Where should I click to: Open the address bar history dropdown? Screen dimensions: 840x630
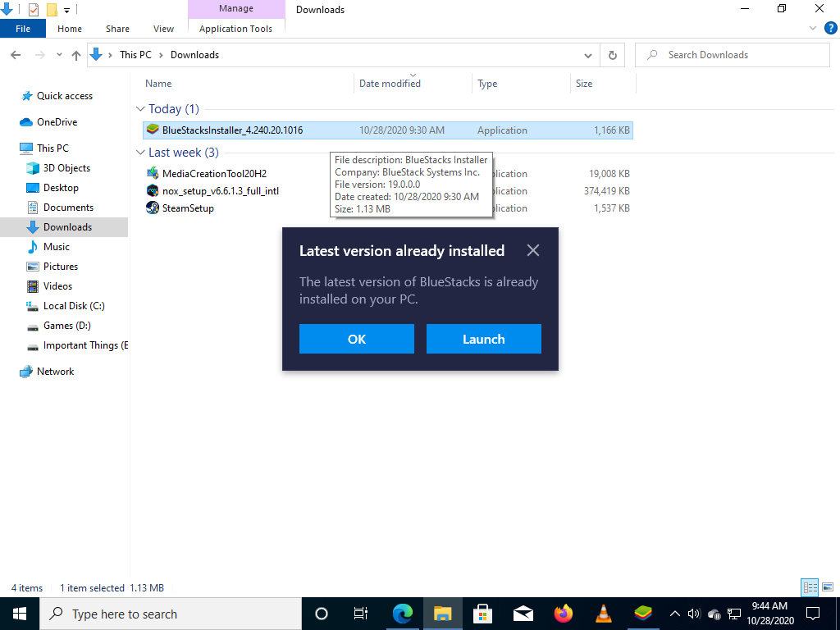click(587, 55)
